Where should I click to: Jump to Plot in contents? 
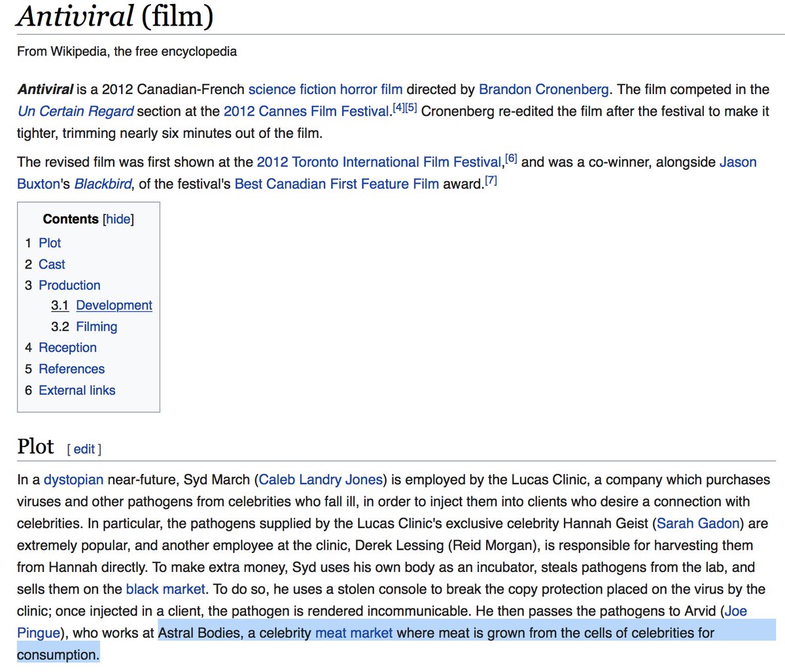(x=50, y=243)
